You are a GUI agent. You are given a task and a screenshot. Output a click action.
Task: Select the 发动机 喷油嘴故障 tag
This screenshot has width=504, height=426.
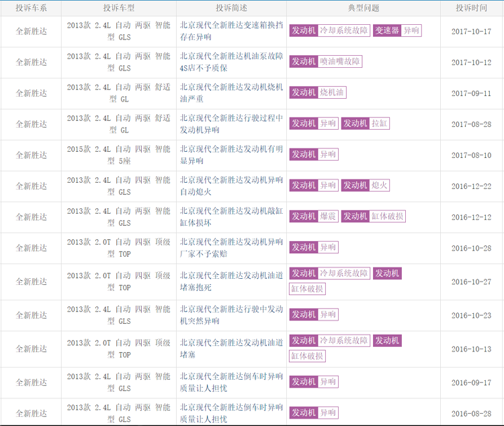pos(326,61)
